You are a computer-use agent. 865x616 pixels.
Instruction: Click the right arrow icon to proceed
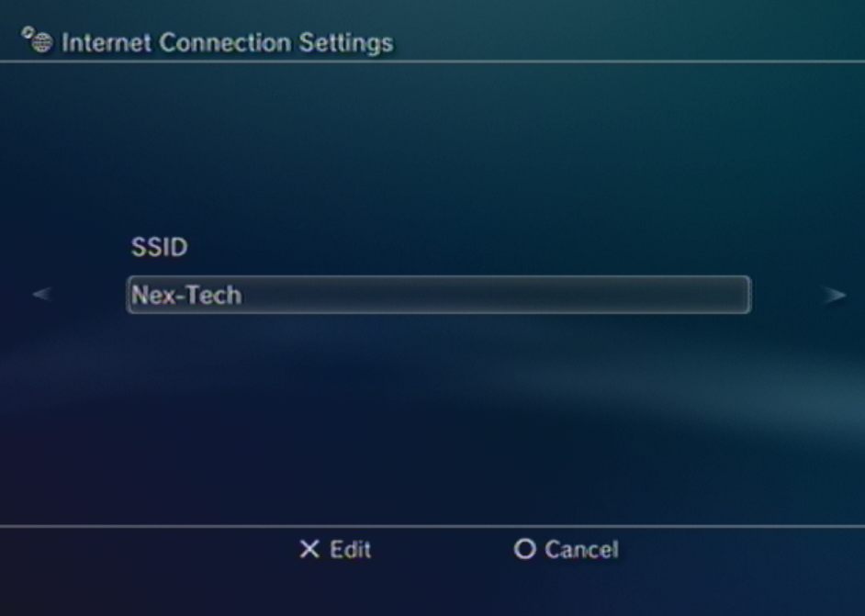click(x=834, y=295)
